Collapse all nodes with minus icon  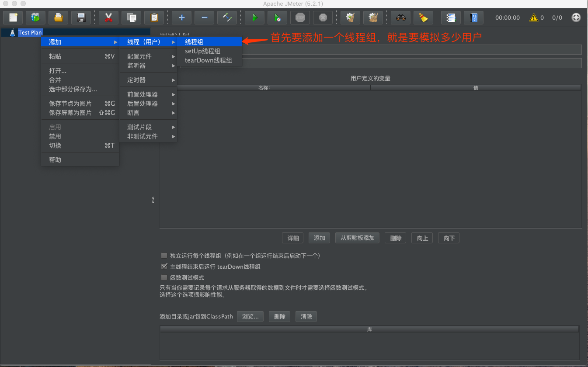(x=204, y=18)
